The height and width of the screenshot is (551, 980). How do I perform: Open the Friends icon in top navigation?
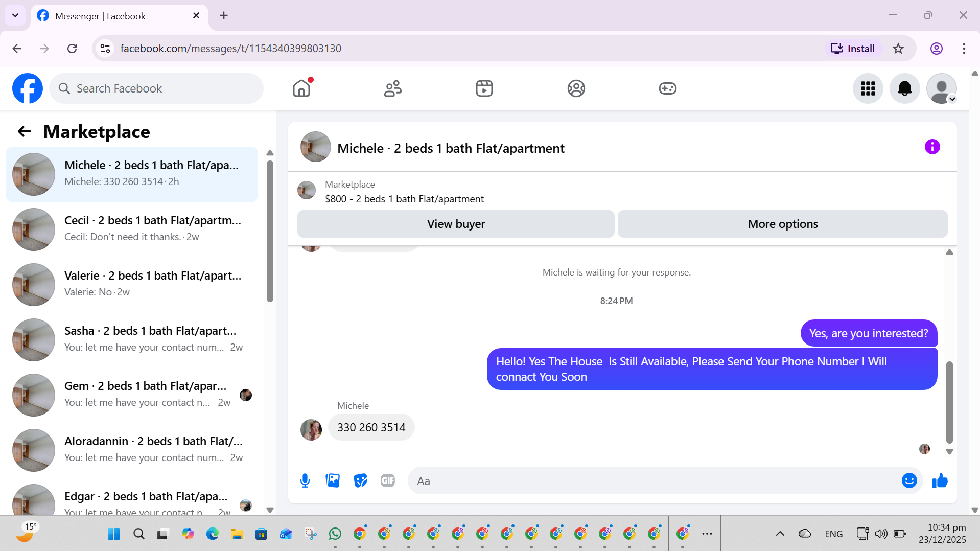pos(393,88)
